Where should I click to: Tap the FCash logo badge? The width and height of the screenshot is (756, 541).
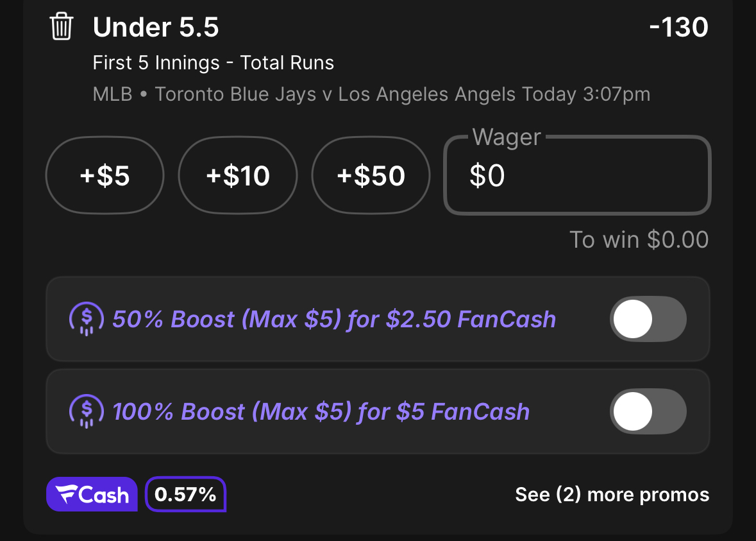(x=92, y=494)
